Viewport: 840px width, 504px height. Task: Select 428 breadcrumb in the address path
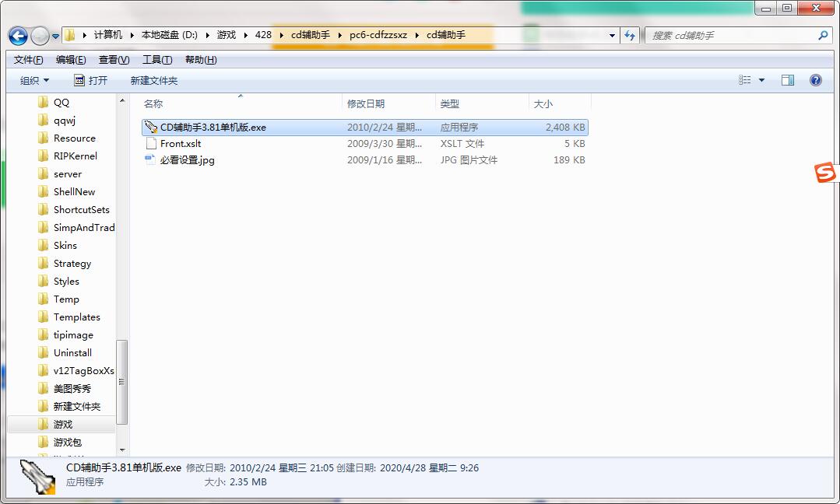(x=263, y=35)
